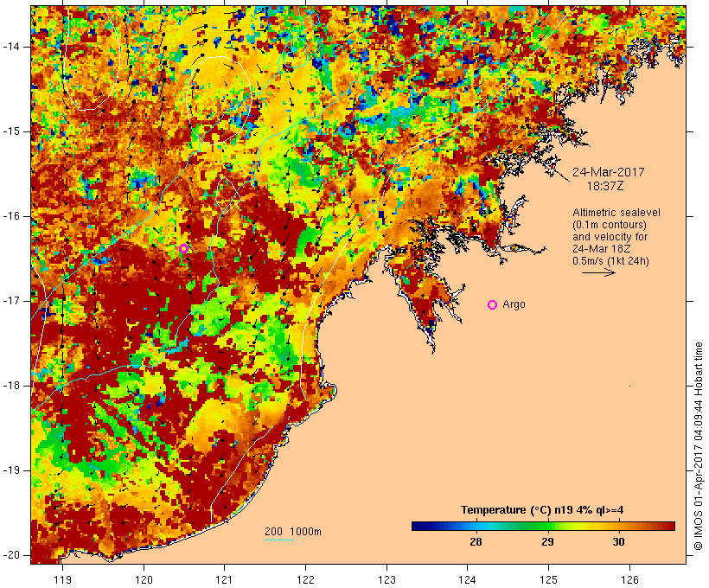Click the '120' longitude axis label

pyautogui.click(x=144, y=579)
